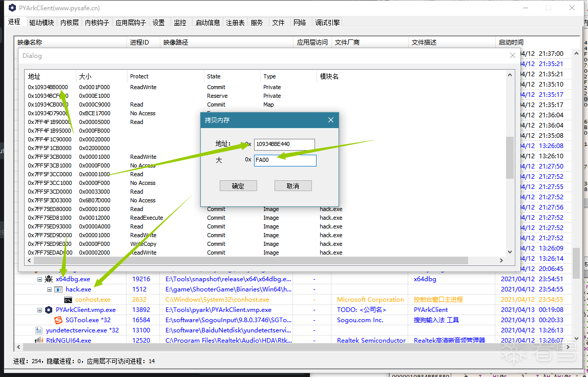Click the 大小 column header in Dialog
Viewport: 588px width, 377px height.
point(101,76)
